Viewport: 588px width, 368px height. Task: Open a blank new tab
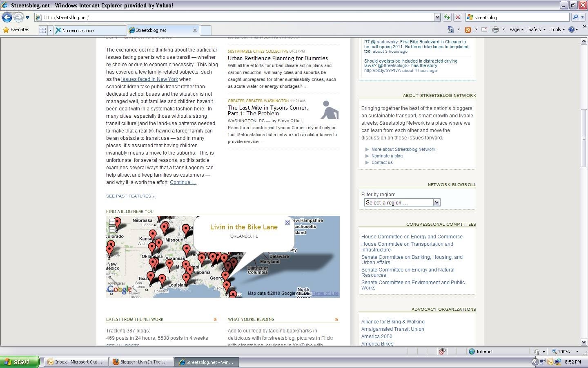pos(206,30)
